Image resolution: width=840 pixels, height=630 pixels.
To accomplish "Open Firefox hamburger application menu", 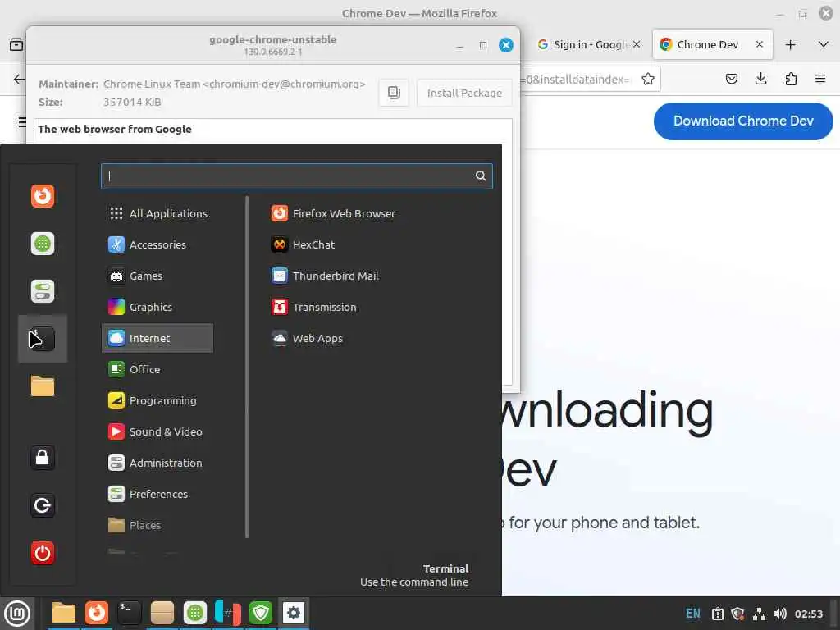I will tap(820, 80).
